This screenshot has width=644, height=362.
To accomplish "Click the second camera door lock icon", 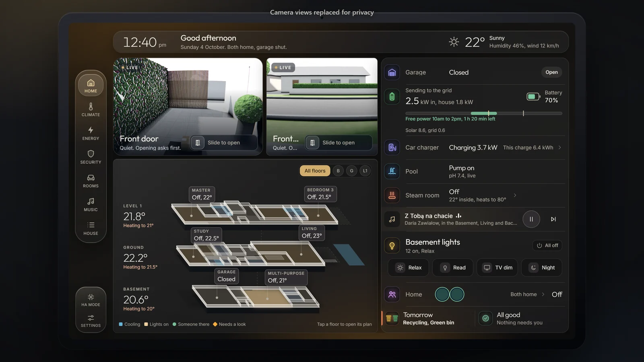I will click(x=312, y=143).
